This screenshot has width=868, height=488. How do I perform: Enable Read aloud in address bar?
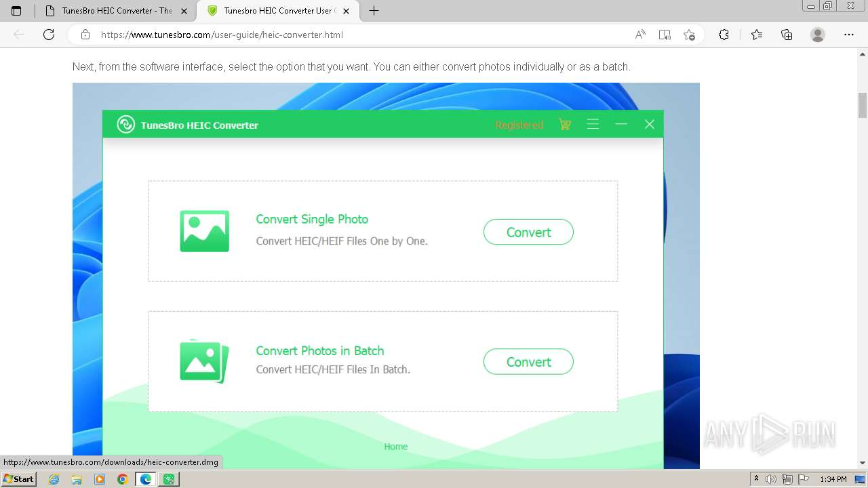(x=639, y=35)
